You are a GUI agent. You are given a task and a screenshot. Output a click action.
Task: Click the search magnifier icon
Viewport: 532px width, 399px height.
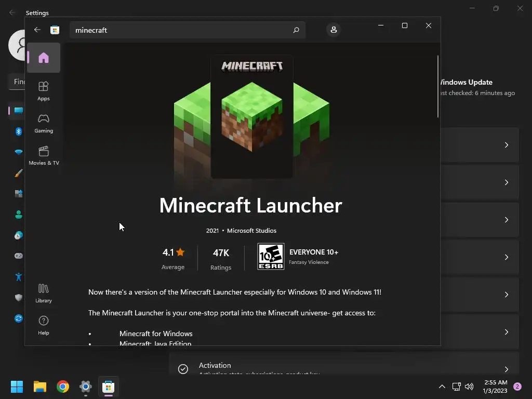pyautogui.click(x=296, y=30)
